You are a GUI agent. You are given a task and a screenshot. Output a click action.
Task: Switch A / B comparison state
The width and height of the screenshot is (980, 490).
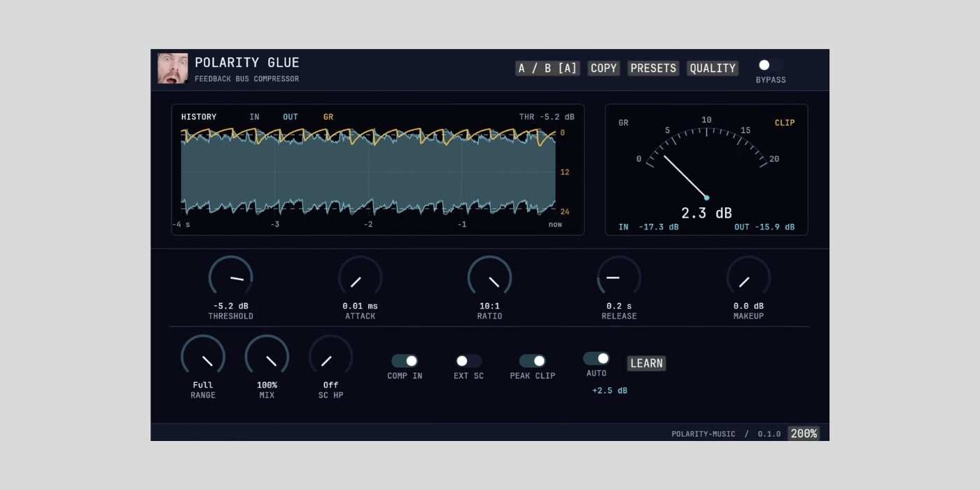pos(547,68)
